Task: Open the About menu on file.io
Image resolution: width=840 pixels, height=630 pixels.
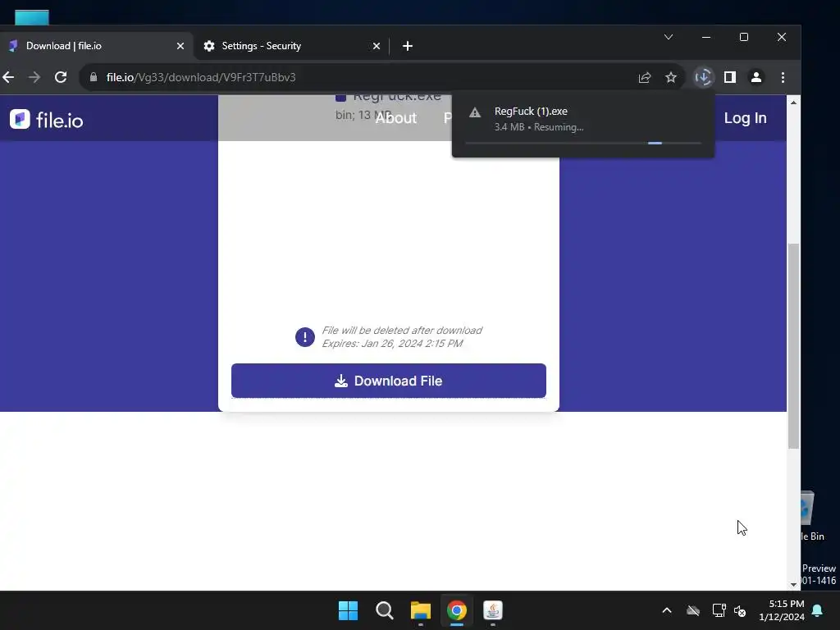Action: point(396,118)
